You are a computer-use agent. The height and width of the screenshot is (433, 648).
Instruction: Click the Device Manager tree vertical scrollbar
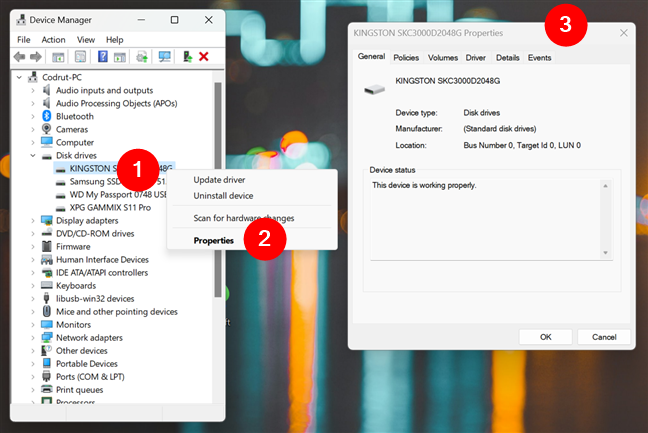(218, 190)
